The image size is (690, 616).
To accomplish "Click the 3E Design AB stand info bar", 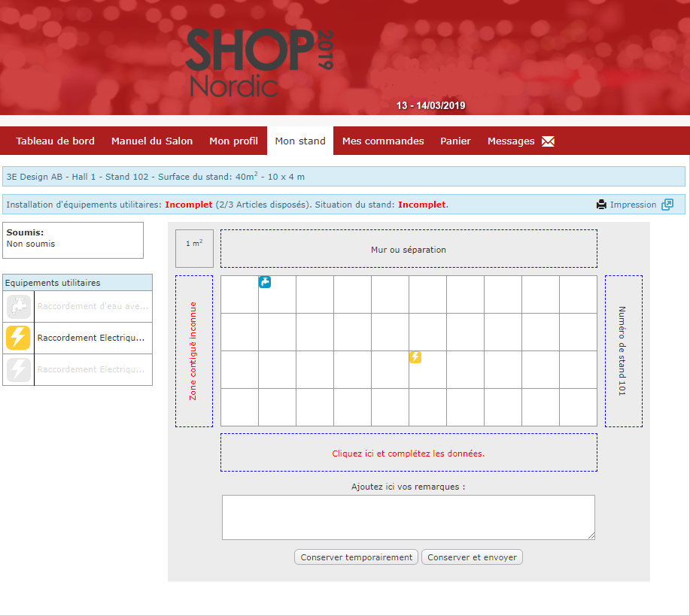I will [344, 177].
